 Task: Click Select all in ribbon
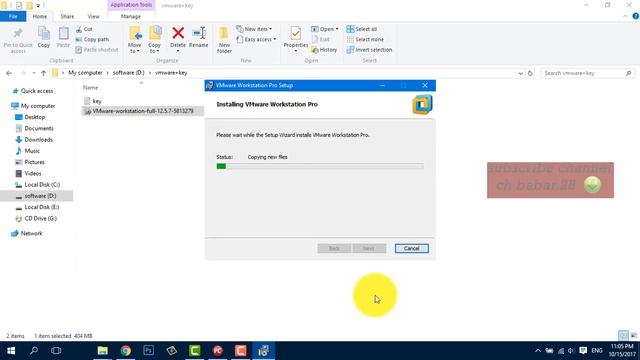pyautogui.click(x=362, y=29)
